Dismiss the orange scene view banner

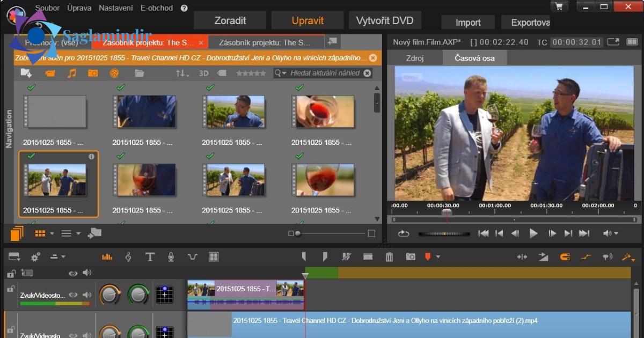373,57
